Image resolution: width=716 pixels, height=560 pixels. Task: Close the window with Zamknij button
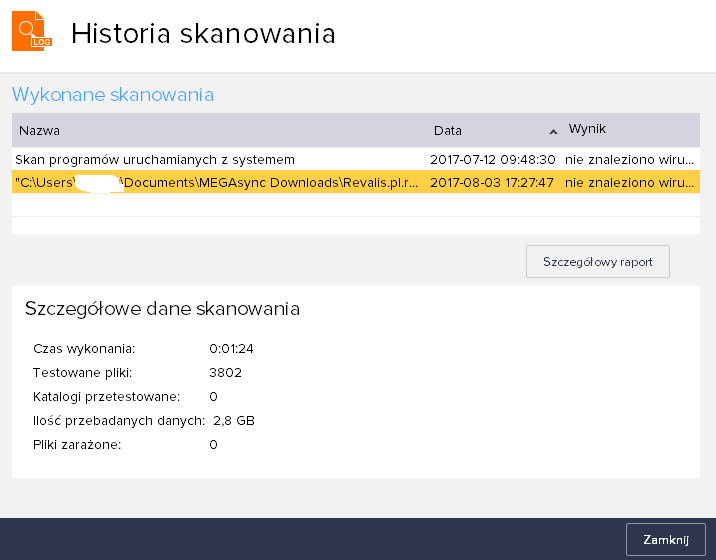tap(666, 539)
